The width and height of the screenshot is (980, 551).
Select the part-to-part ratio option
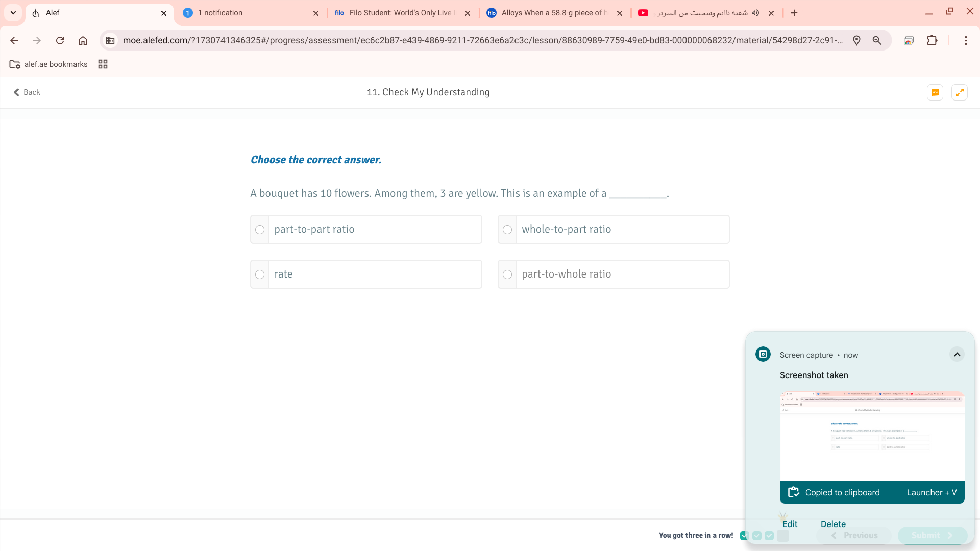[x=260, y=230]
